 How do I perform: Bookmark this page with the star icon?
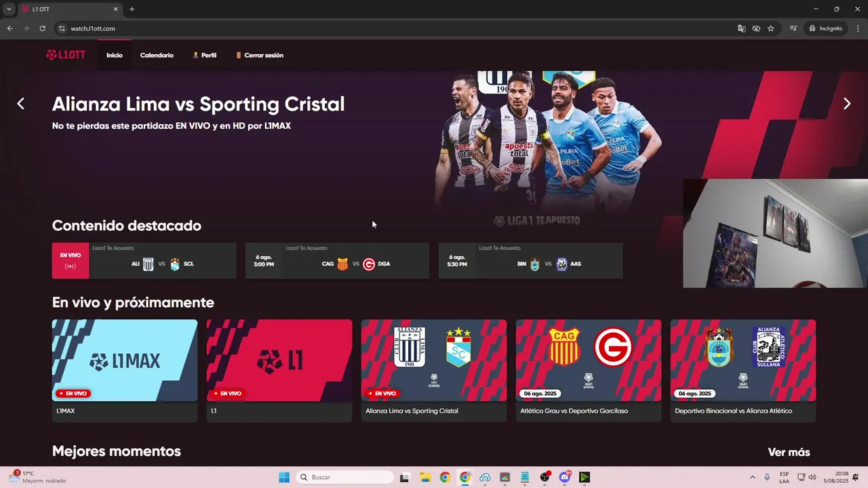(x=771, y=28)
